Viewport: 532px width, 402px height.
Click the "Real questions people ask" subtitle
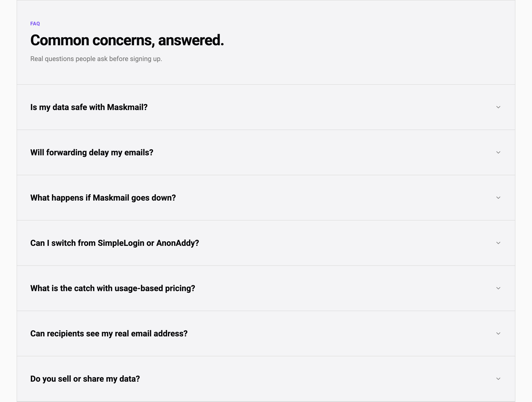tap(96, 59)
